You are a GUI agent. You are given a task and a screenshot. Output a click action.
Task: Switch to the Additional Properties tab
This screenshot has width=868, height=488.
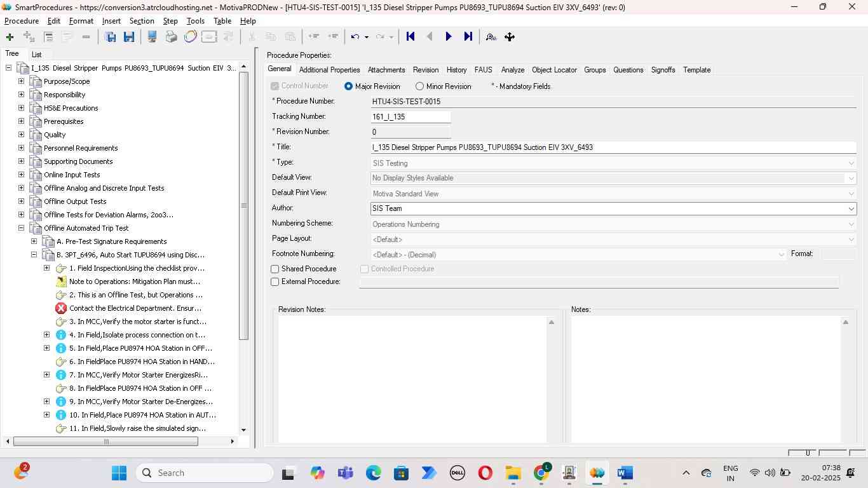pyautogui.click(x=329, y=70)
